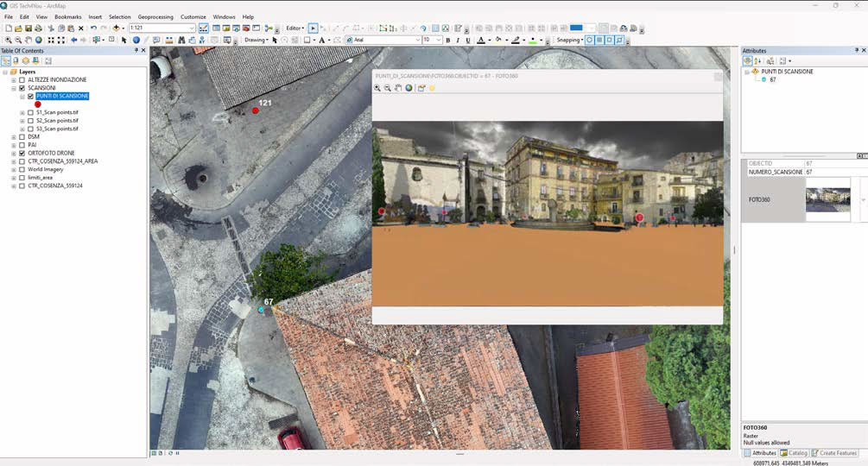Apply italic text formatting
Image resolution: width=868 pixels, height=466 pixels.
[x=458, y=41]
